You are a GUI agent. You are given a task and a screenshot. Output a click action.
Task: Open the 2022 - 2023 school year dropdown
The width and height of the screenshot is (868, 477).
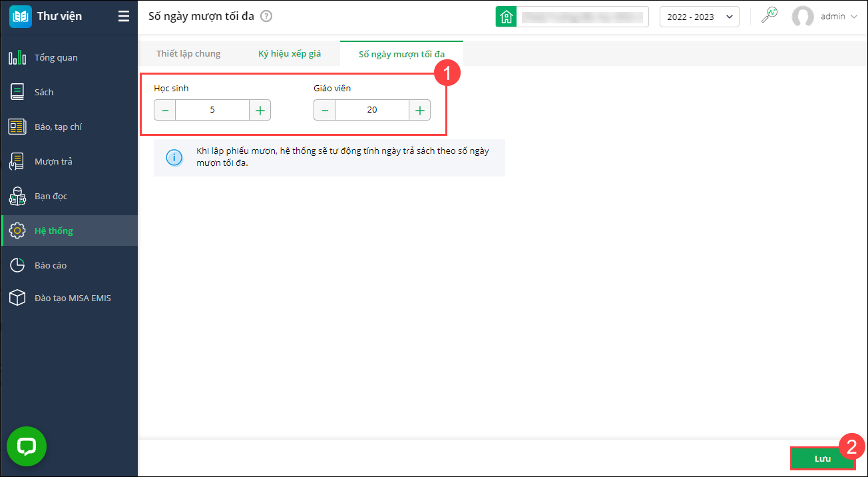[700, 17]
